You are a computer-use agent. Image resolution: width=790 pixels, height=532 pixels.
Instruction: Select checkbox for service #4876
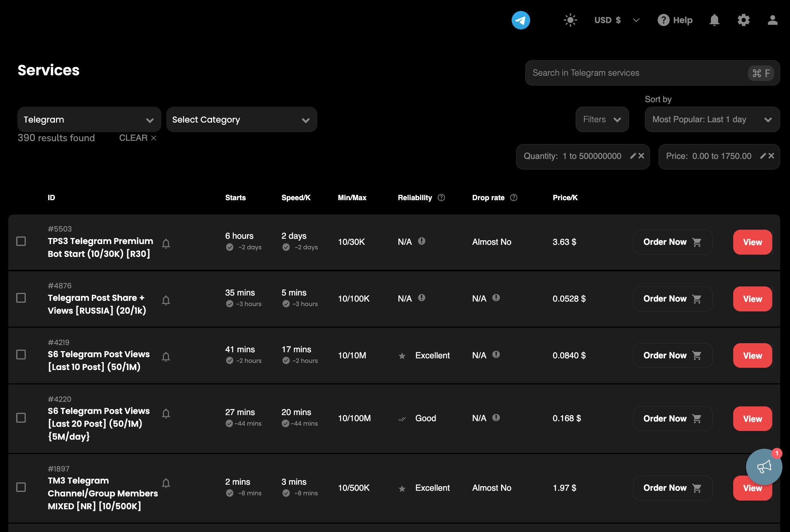coord(21,298)
